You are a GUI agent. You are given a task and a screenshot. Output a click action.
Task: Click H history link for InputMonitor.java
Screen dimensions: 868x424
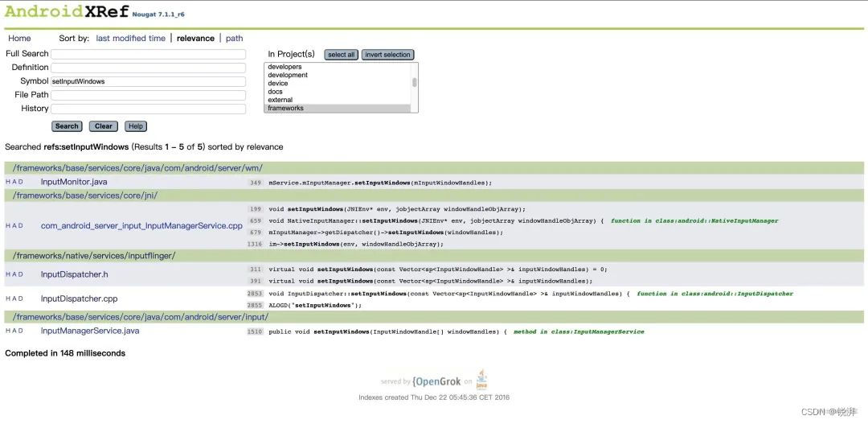(8, 182)
